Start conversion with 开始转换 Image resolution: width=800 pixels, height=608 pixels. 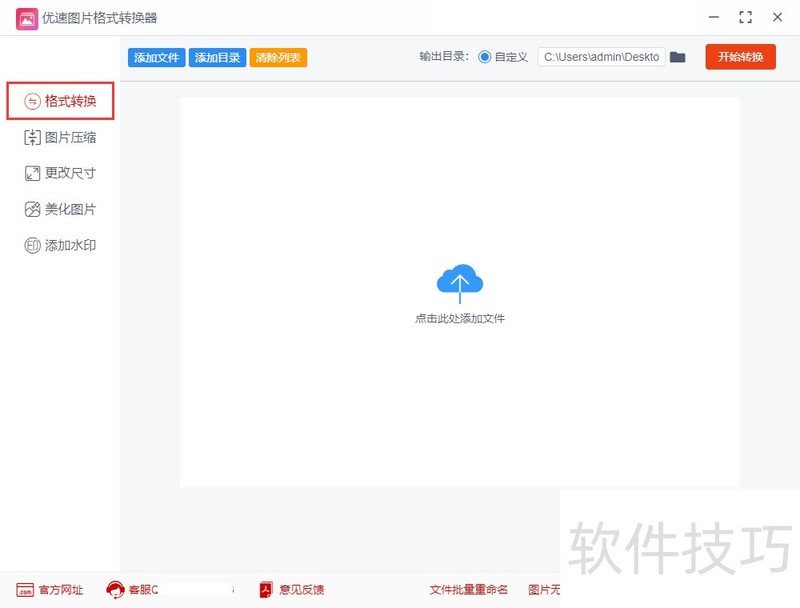(x=740, y=57)
